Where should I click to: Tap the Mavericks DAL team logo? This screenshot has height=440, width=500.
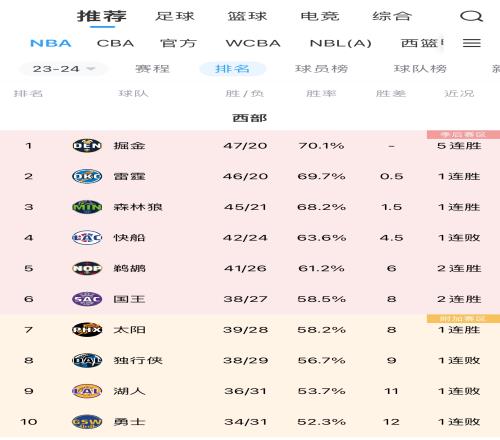[87, 360]
